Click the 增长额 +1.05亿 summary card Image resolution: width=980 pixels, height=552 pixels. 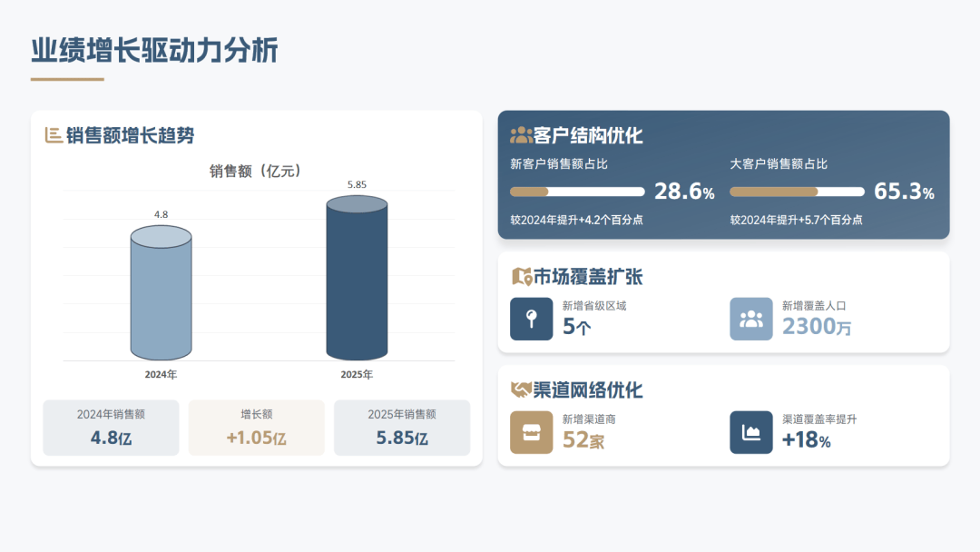[256, 428]
